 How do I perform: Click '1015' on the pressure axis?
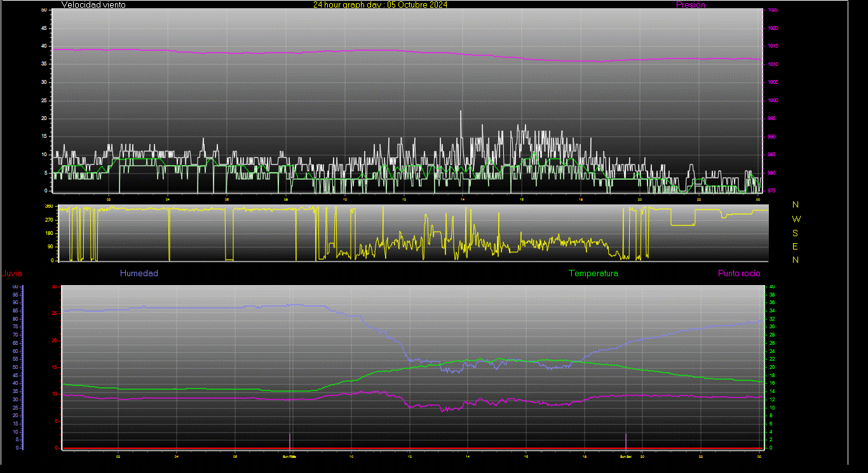(772, 46)
